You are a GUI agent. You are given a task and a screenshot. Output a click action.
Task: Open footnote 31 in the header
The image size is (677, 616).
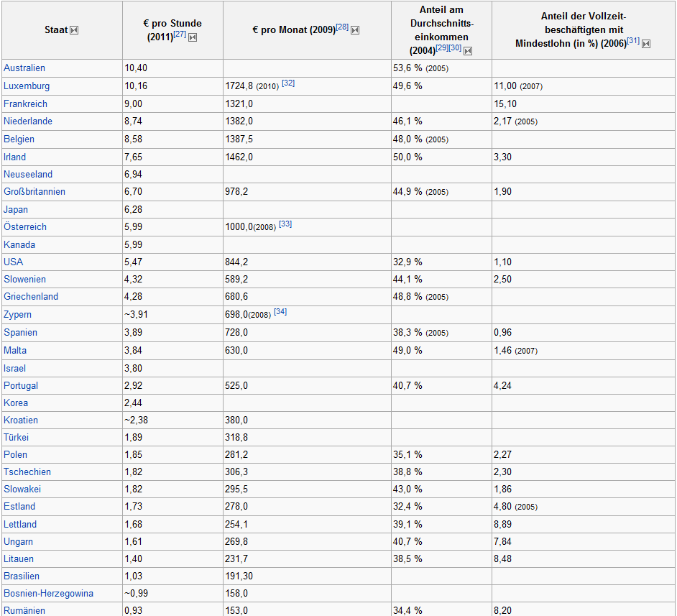pos(633,41)
